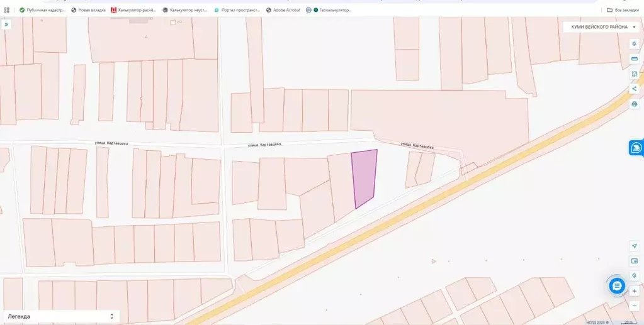The image size is (644, 325).
Task: Open the blue chat assistant button
Action: (617, 286)
